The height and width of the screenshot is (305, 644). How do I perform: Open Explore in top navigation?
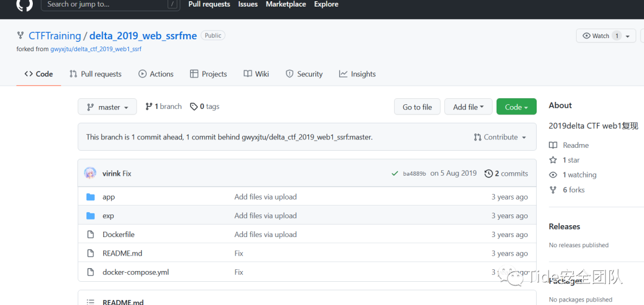(x=326, y=4)
